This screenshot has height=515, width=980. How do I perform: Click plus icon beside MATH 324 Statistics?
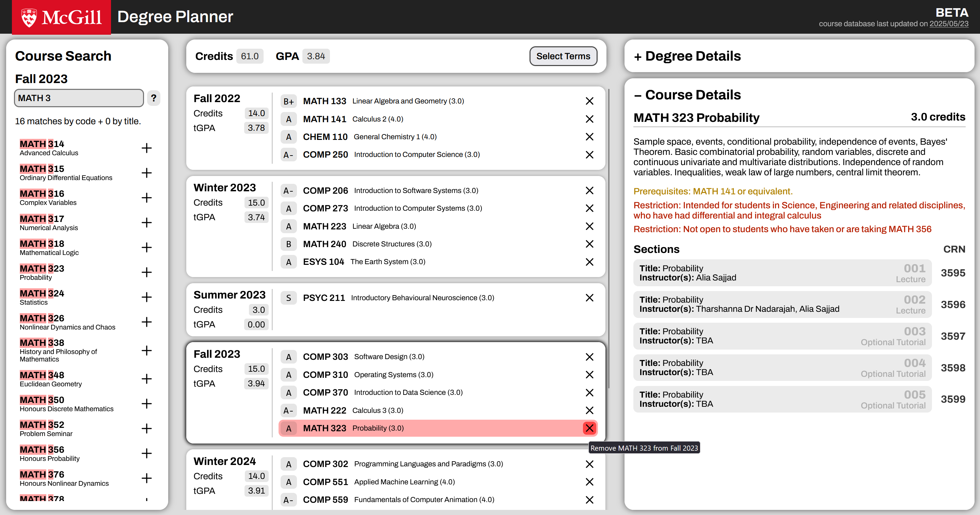pos(146,297)
